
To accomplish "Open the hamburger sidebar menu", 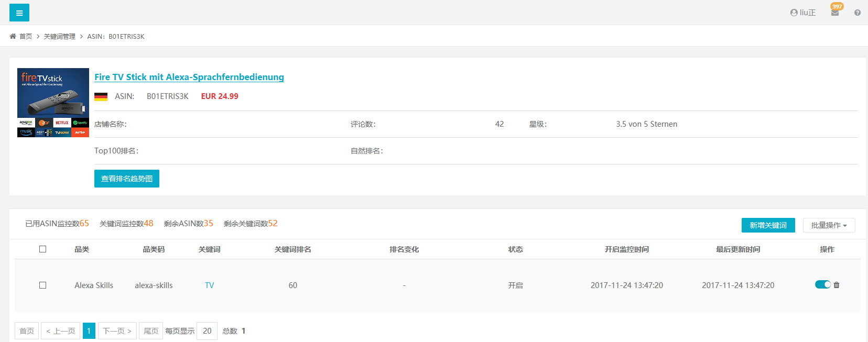I will click(x=19, y=13).
